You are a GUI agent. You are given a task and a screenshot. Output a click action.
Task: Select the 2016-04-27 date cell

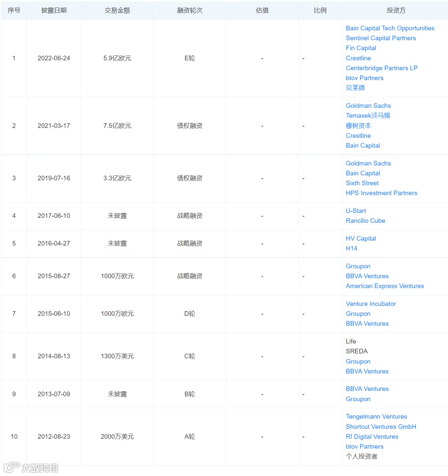pyautogui.click(x=54, y=244)
